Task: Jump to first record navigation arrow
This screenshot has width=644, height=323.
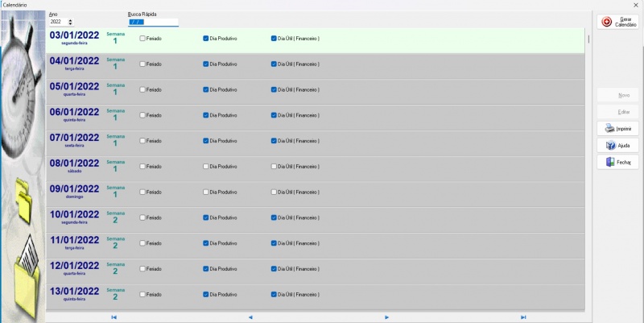Action: (114, 317)
